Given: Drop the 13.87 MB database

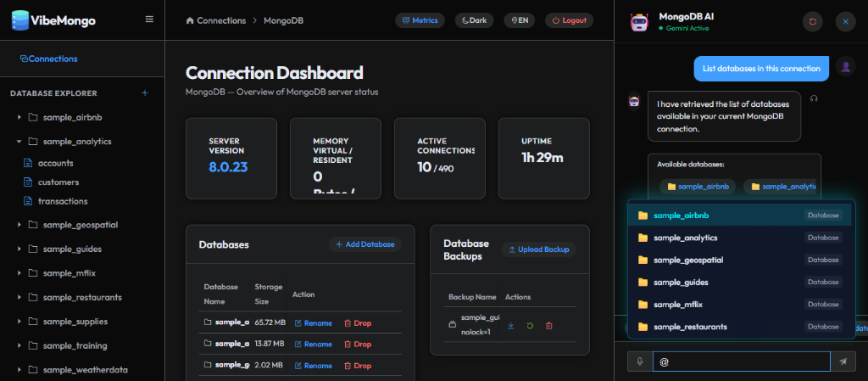Looking at the screenshot, I should (358, 345).
